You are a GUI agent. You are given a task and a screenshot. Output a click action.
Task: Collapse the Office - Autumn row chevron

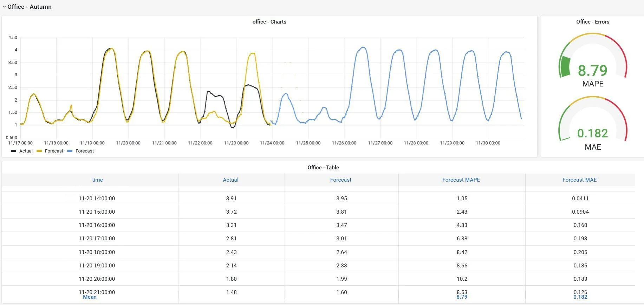pos(4,7)
